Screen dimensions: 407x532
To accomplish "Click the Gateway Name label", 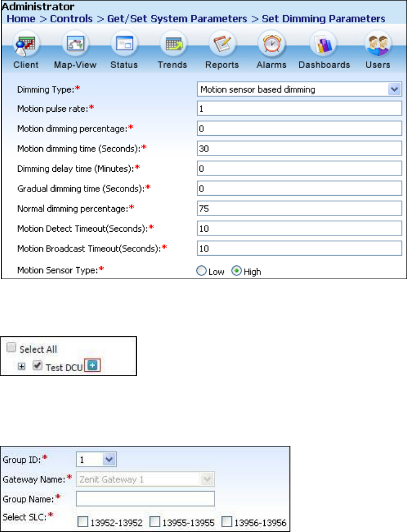I will (34, 480).
